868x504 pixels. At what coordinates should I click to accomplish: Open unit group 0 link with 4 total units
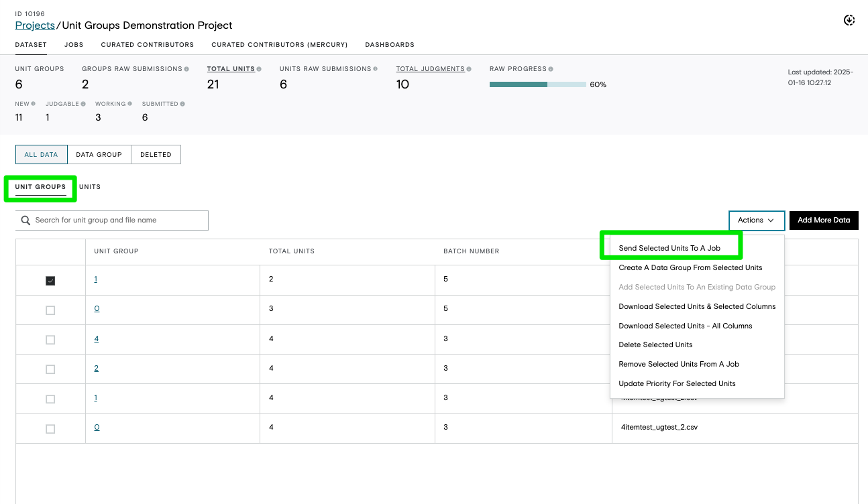click(97, 427)
